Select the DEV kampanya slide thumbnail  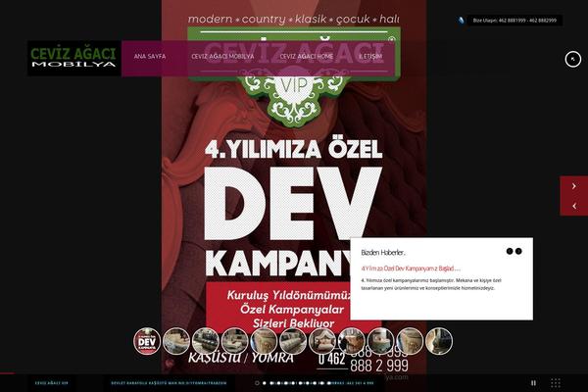147,341
